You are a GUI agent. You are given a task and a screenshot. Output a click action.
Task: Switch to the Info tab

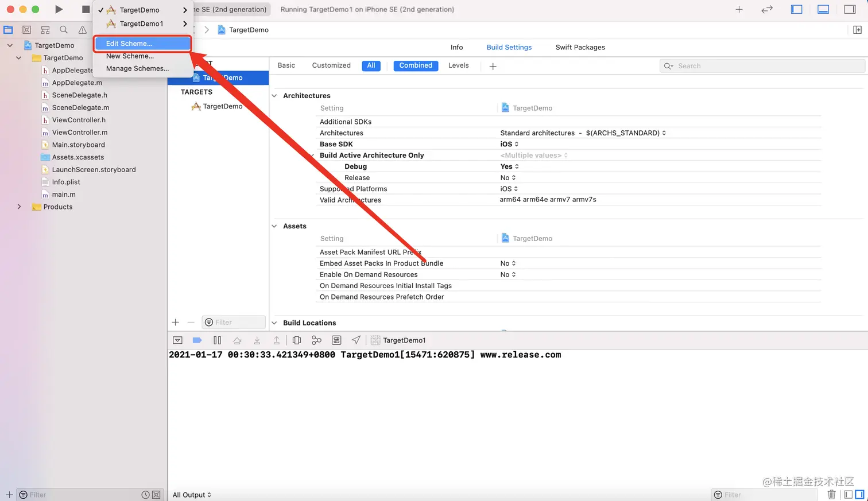pos(457,48)
